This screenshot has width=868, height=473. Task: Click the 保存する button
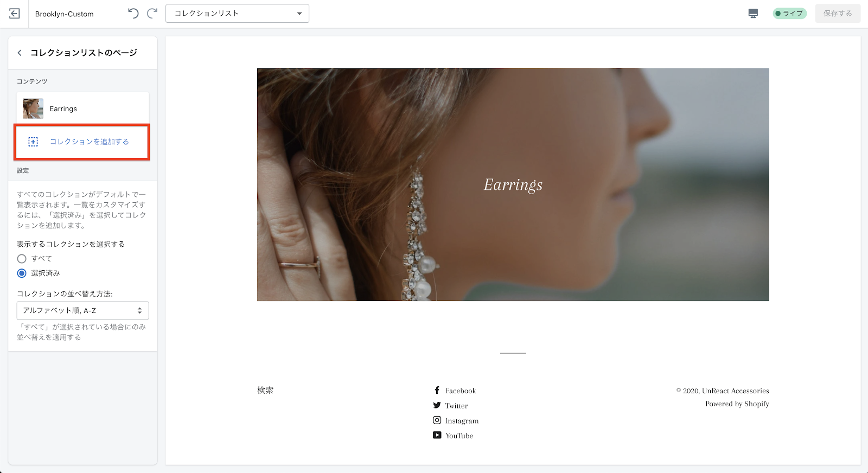point(838,14)
